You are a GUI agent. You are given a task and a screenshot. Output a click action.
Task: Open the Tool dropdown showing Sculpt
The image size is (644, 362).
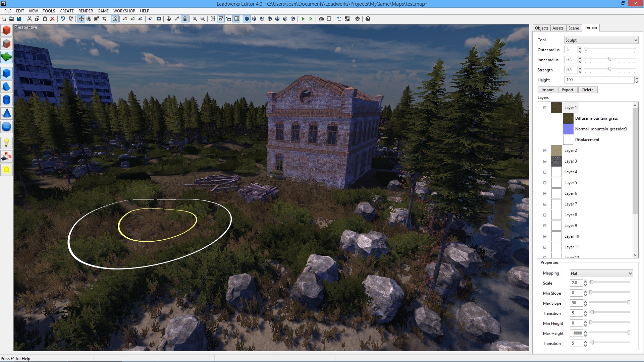click(x=600, y=40)
